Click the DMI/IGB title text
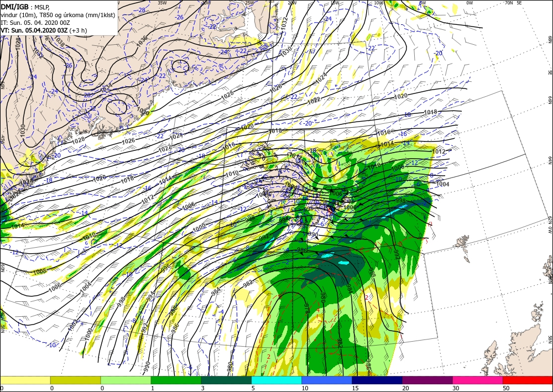The width and height of the screenshot is (553, 392). click(14, 6)
